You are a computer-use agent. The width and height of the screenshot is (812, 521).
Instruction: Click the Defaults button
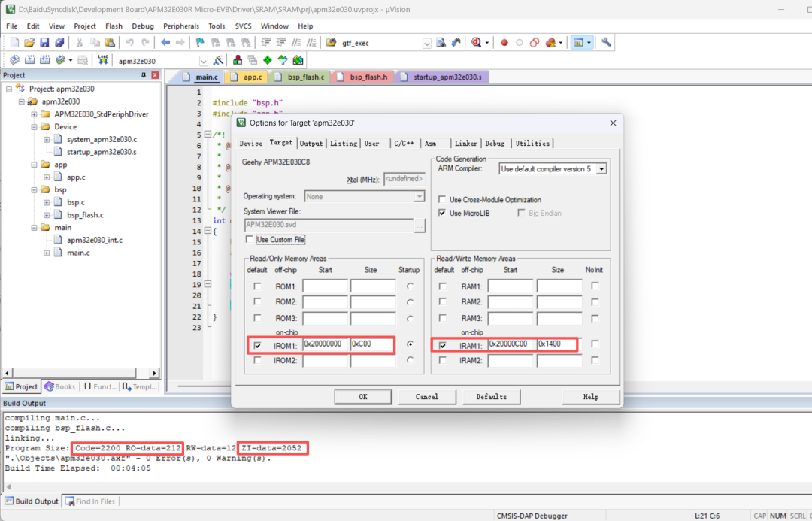[x=491, y=396]
